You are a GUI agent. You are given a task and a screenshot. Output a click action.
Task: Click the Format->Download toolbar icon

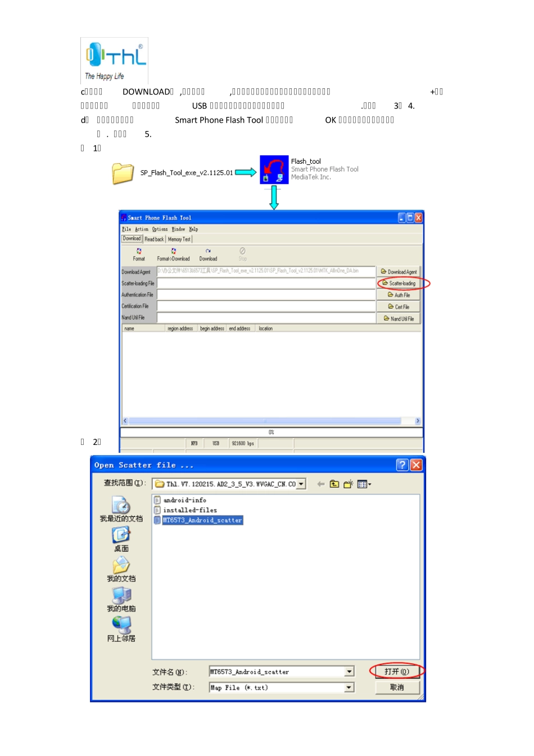[173, 255]
